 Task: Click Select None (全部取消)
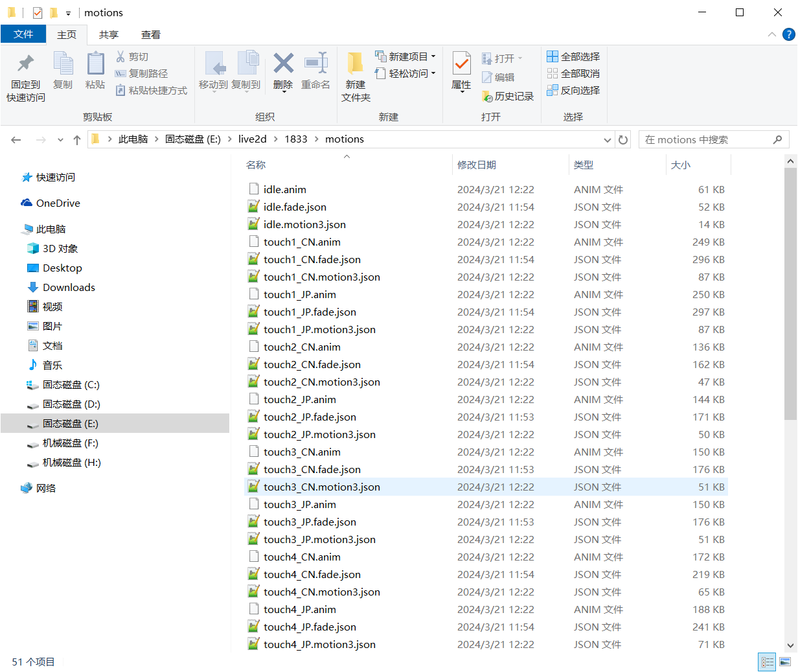click(x=573, y=74)
